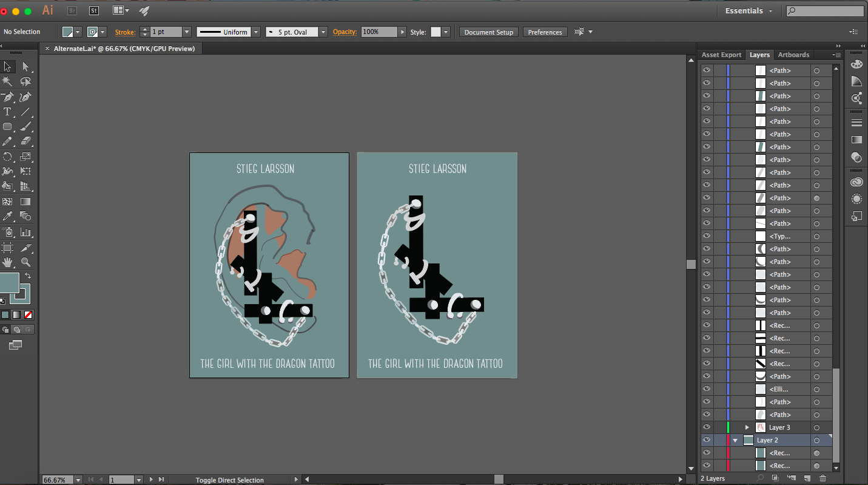Select the Line Segment tool

25,112
